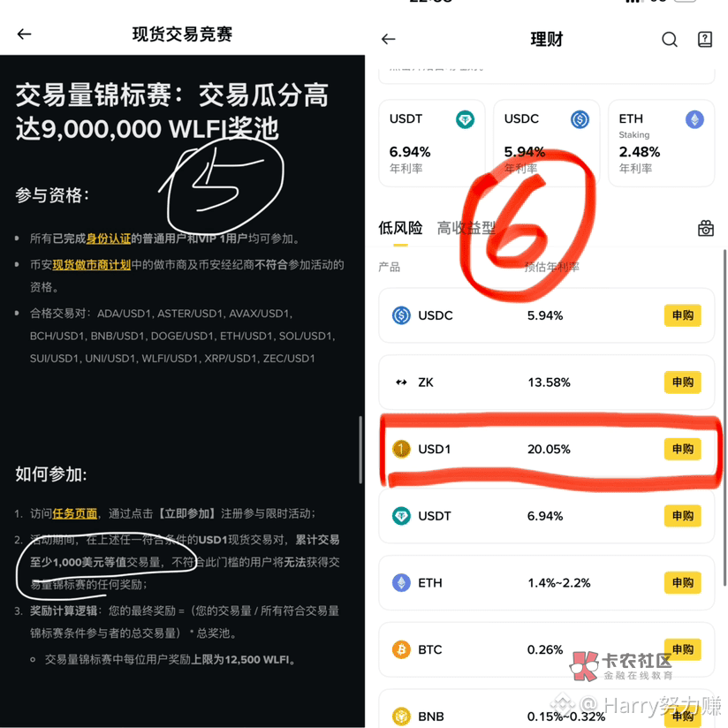Tap the USDC card at 5.94%
This screenshot has height=728, width=728.
[x=547, y=143]
